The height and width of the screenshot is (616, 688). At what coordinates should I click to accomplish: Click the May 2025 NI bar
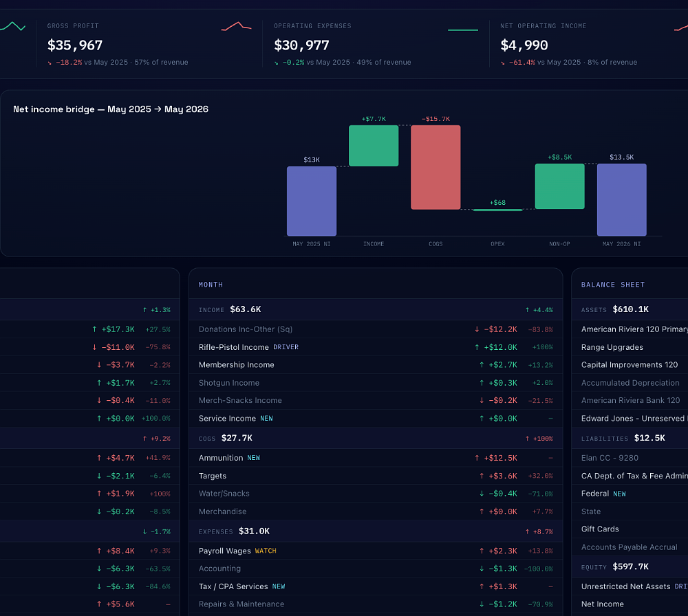click(312, 201)
